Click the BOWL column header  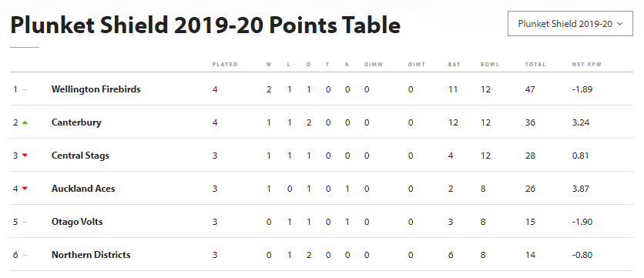point(490,65)
